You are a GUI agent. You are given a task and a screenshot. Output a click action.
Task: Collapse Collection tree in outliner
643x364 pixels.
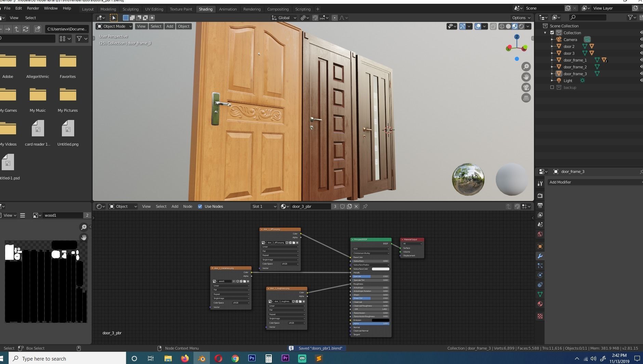[x=545, y=33]
